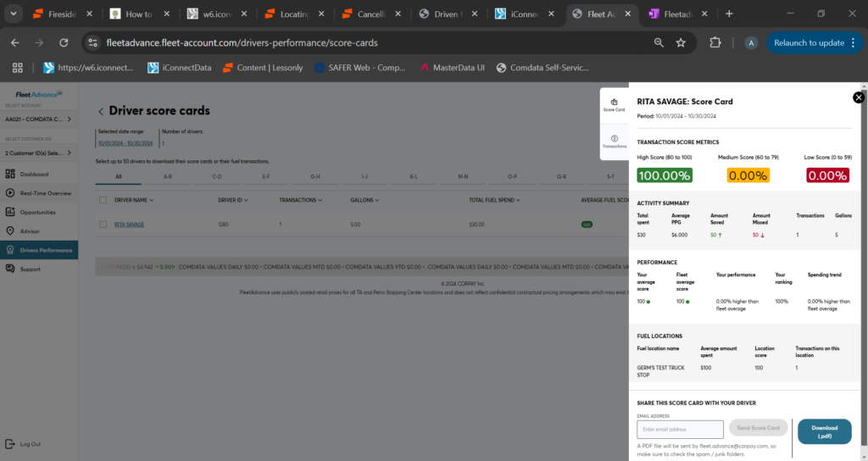Open Comdata Self-Service bookmark

(542, 68)
